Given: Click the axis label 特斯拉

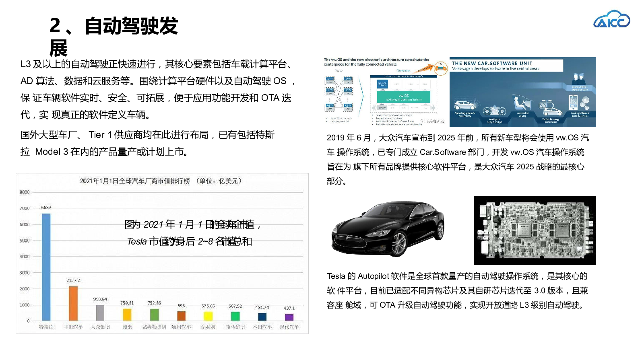Looking at the screenshot, I should (x=46, y=327).
